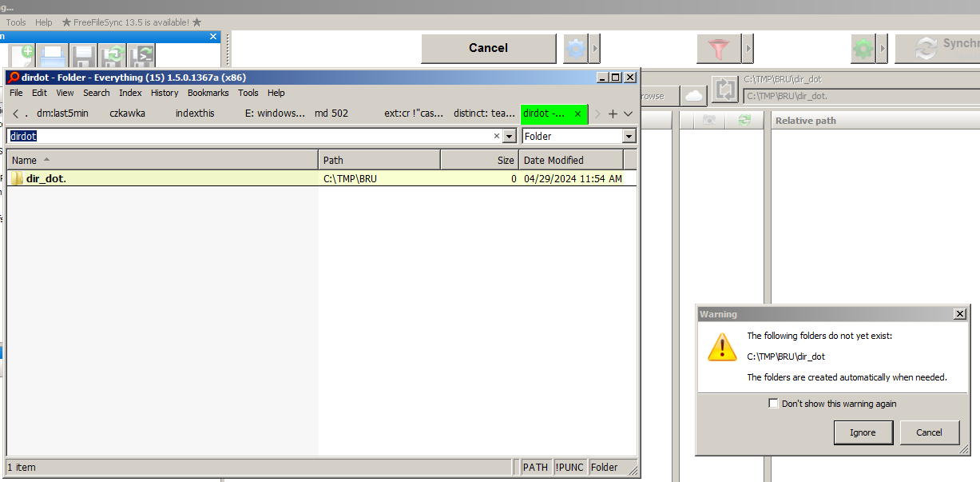Go to next tabs with right chevron
980x482 pixels.
597,114
